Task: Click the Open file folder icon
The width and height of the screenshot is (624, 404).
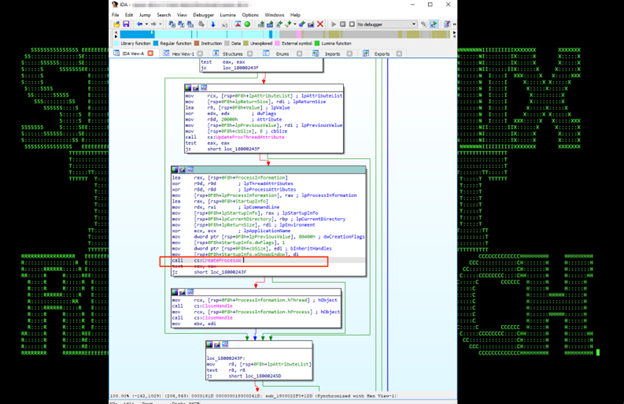Action: pyautogui.click(x=117, y=24)
